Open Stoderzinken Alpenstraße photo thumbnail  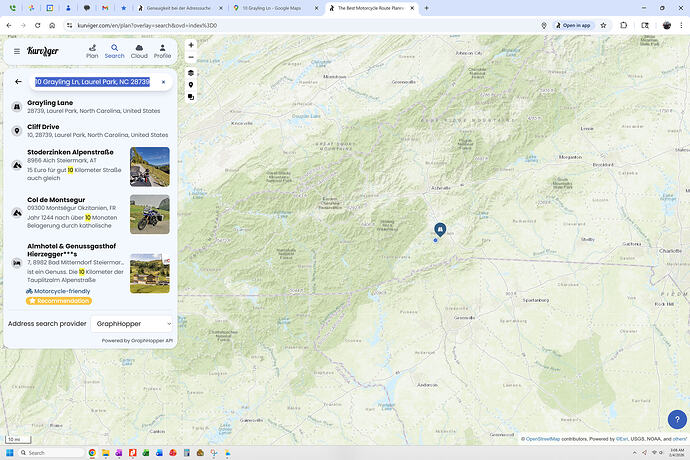(x=149, y=167)
